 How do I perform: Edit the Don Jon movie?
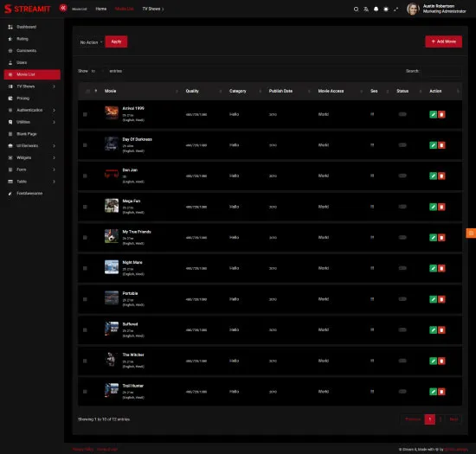pyautogui.click(x=434, y=176)
